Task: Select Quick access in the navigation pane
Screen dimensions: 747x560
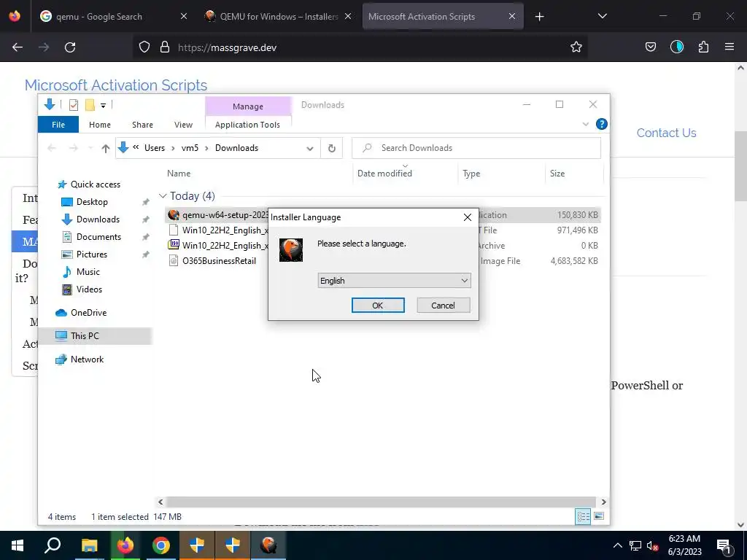Action: (96, 184)
